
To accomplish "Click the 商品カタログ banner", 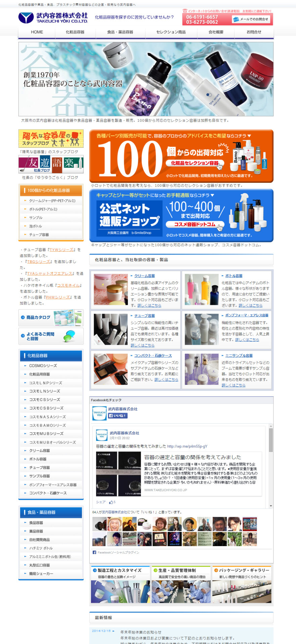I will point(51,318).
